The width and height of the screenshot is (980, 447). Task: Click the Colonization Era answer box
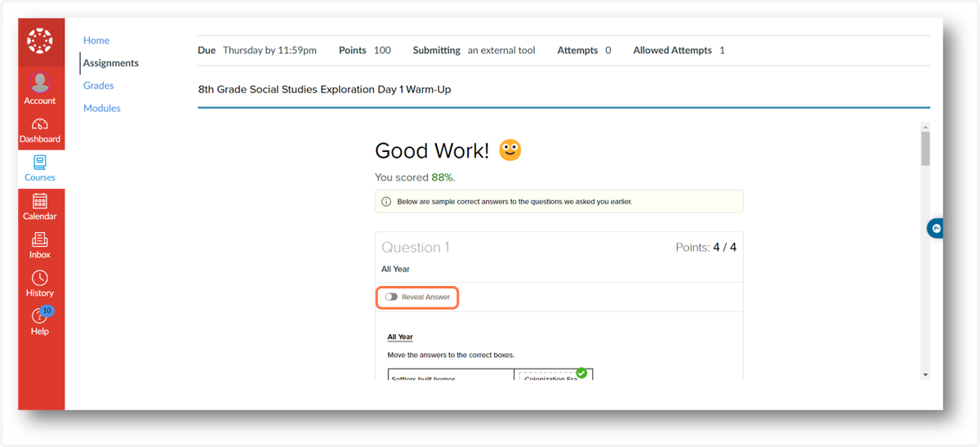point(552,375)
